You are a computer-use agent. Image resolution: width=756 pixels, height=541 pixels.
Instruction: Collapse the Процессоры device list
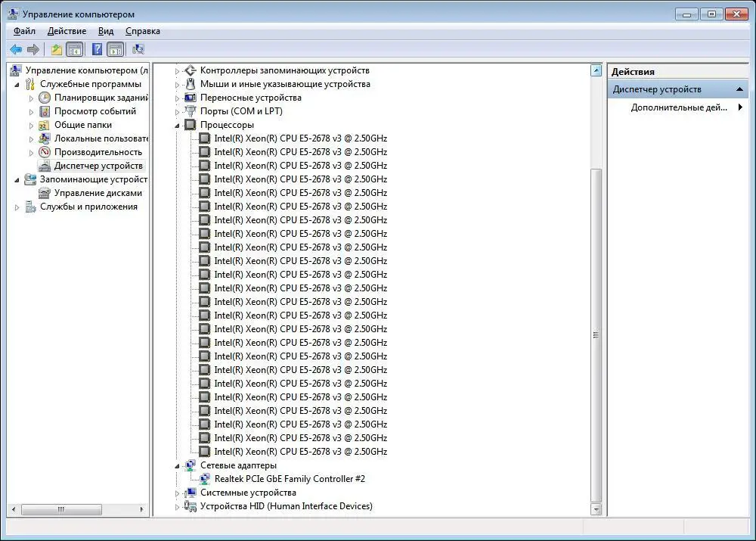(x=177, y=126)
